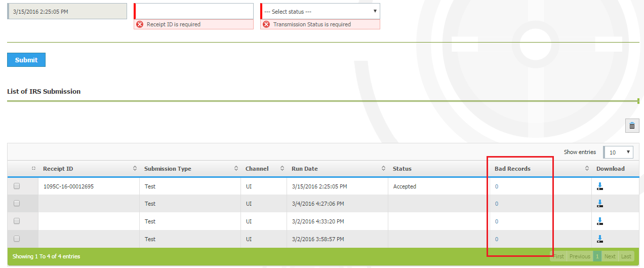Download the 3/2/2016 4:33:20 PM submission
Viewport: 644px width, 268px height.
[x=600, y=221]
